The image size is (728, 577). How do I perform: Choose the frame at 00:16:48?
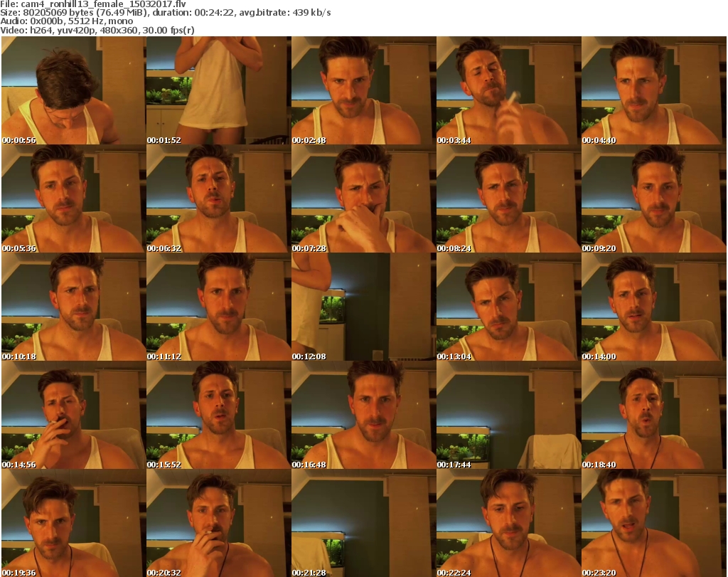(x=363, y=415)
